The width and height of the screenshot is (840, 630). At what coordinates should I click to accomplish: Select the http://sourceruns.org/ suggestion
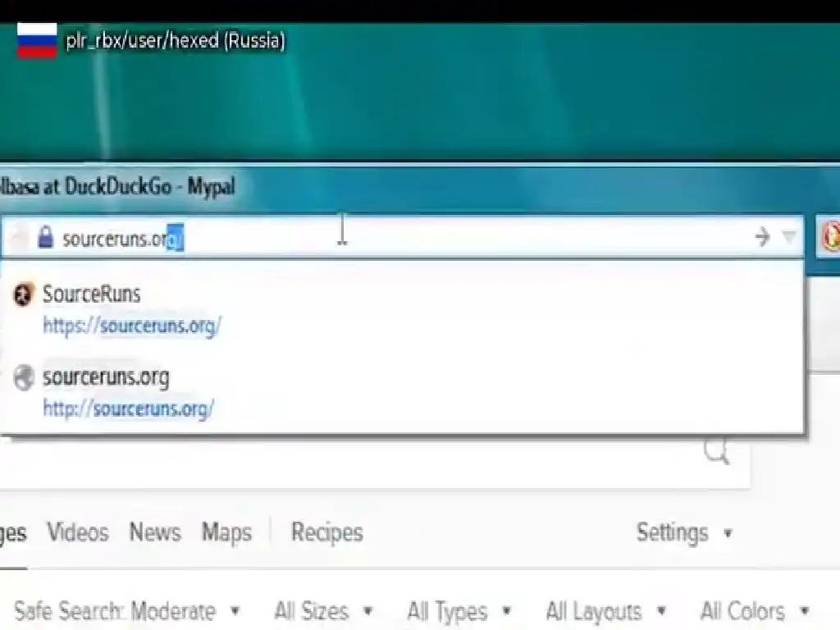402,393
